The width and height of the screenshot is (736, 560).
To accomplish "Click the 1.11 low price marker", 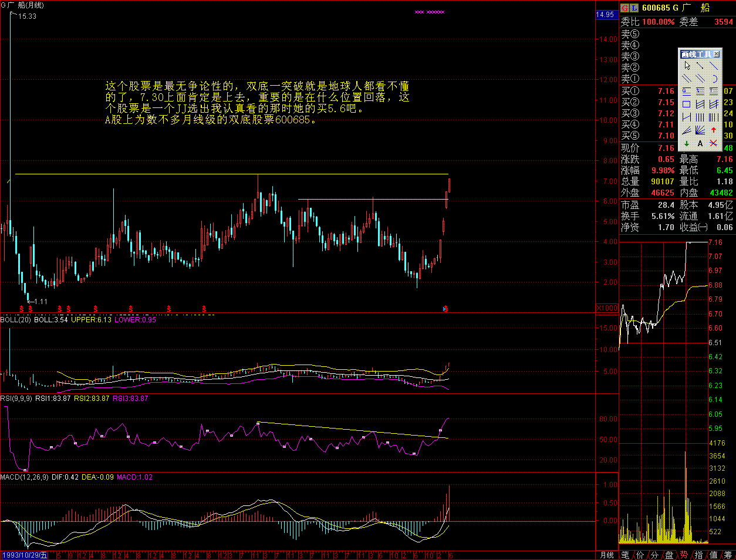I will tap(40, 302).
